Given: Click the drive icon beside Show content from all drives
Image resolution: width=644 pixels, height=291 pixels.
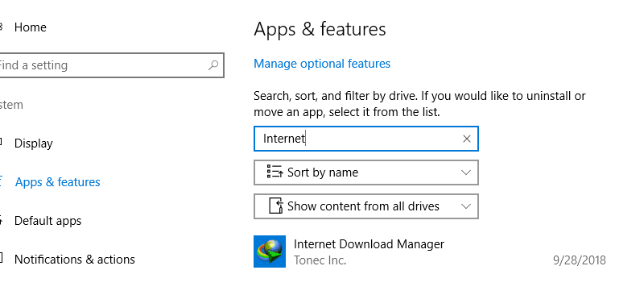Looking at the screenshot, I should 275,206.
